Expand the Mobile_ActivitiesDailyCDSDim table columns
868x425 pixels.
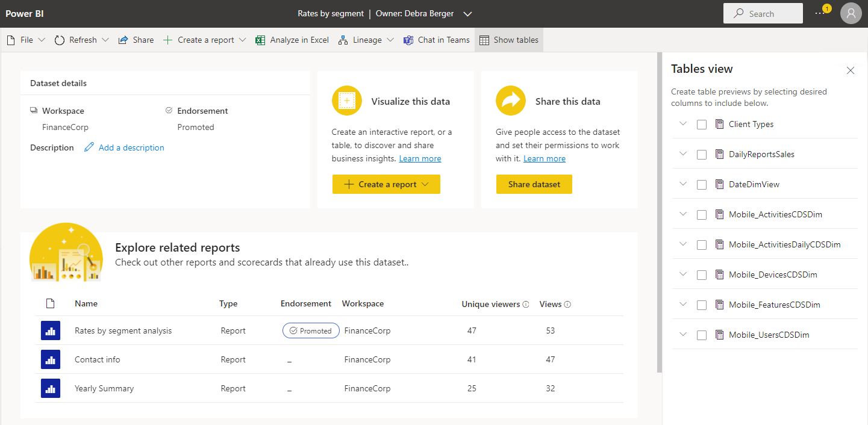click(x=682, y=244)
